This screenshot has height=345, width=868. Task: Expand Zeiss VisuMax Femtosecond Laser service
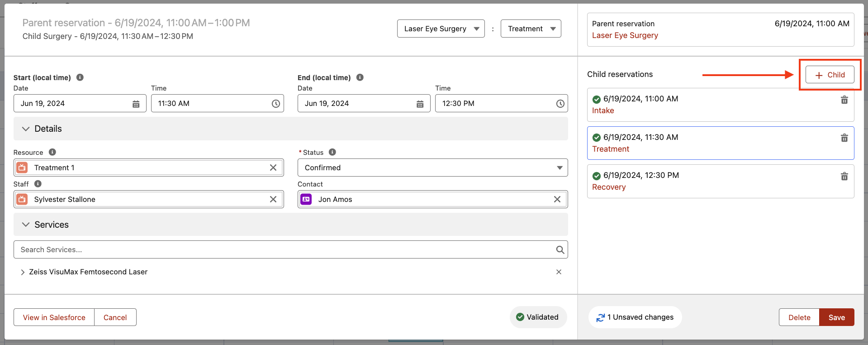23,272
